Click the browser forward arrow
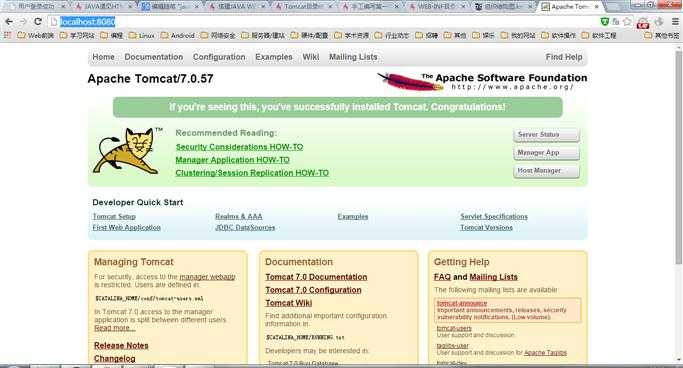This screenshot has height=368, width=683. pos(23,21)
